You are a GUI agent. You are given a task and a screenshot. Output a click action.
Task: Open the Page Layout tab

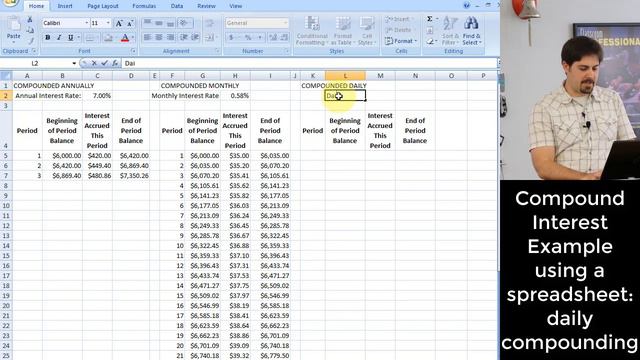tap(103, 6)
